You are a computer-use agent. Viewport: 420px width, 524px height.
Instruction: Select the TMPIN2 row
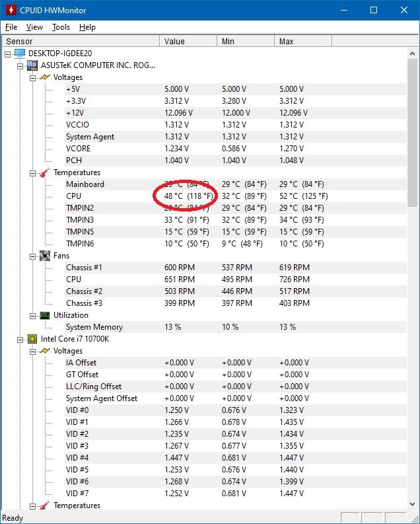point(236,208)
